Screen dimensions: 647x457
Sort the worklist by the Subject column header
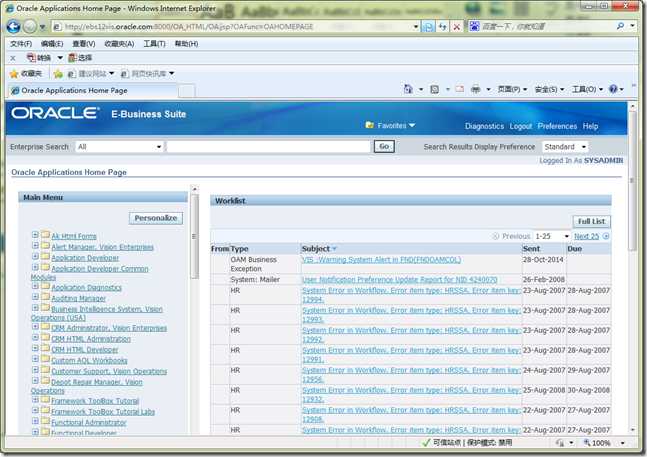click(316, 249)
